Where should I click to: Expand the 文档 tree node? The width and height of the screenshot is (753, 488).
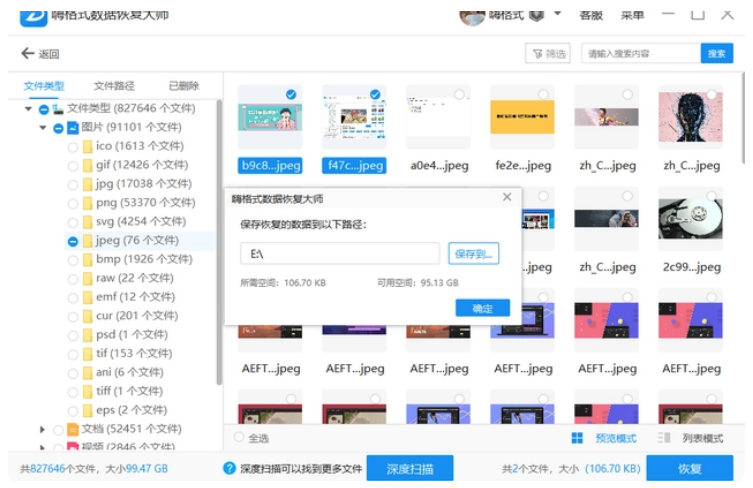pos(42,429)
